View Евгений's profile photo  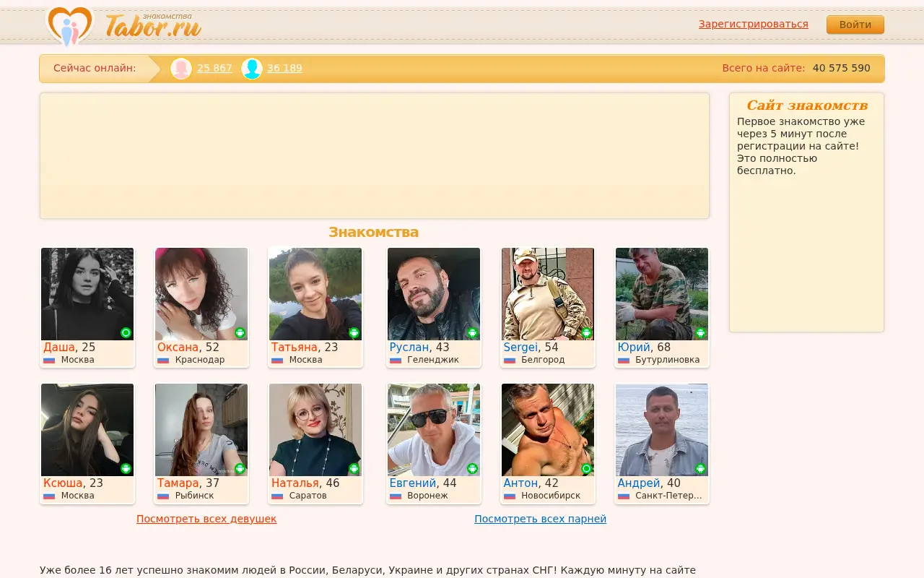434,430
